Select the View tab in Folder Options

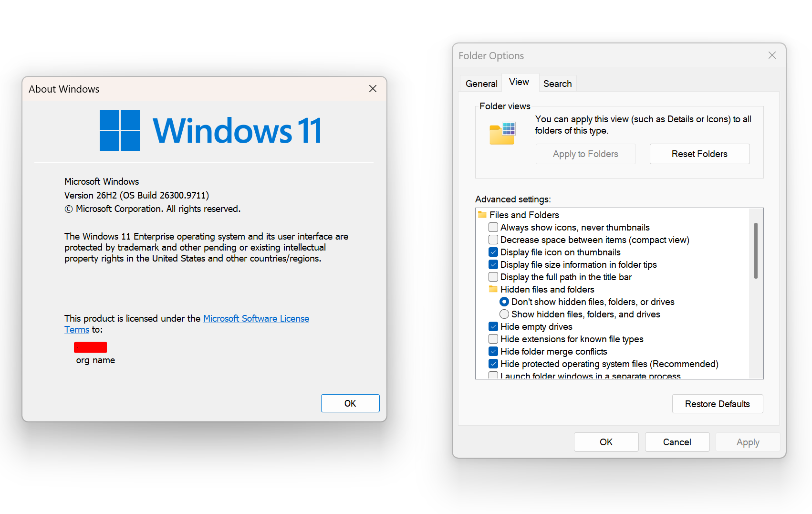click(519, 82)
